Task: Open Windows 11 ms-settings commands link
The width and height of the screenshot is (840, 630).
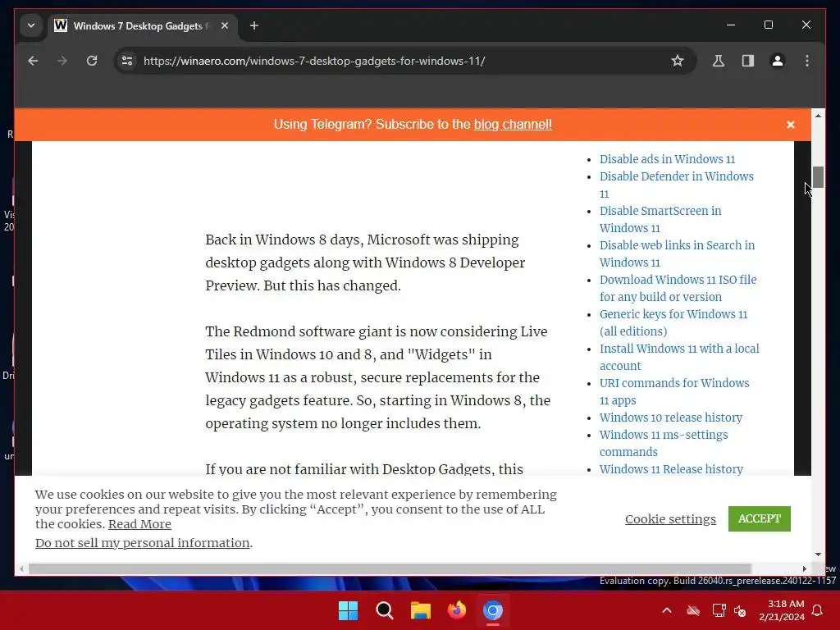Action: (x=663, y=443)
